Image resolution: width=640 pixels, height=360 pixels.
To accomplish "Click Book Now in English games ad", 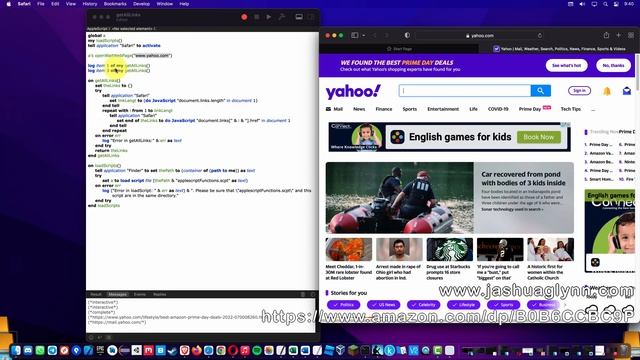I will [539, 137].
